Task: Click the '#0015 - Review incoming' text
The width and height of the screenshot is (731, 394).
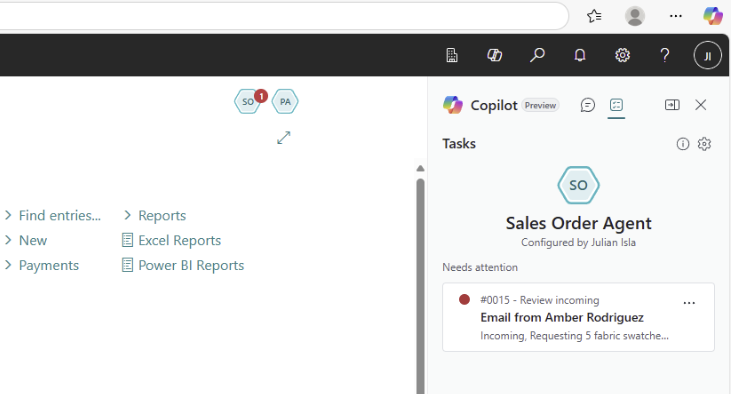Action: click(x=540, y=300)
